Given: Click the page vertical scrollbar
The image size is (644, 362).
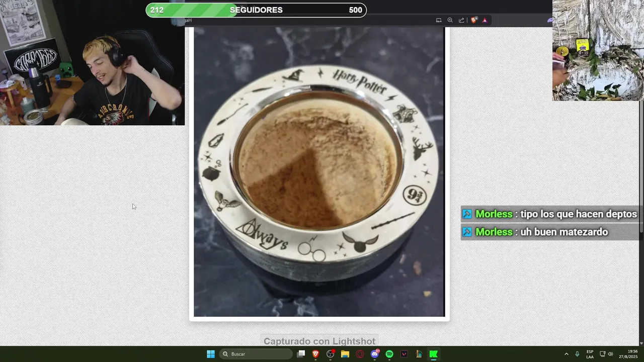Looking at the screenshot, I should tap(642, 168).
